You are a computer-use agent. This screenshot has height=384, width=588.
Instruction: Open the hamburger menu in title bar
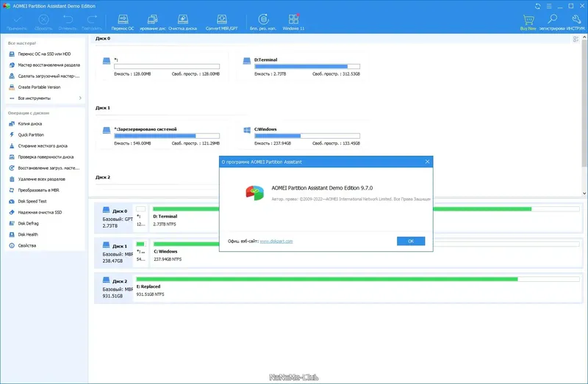[x=549, y=6]
